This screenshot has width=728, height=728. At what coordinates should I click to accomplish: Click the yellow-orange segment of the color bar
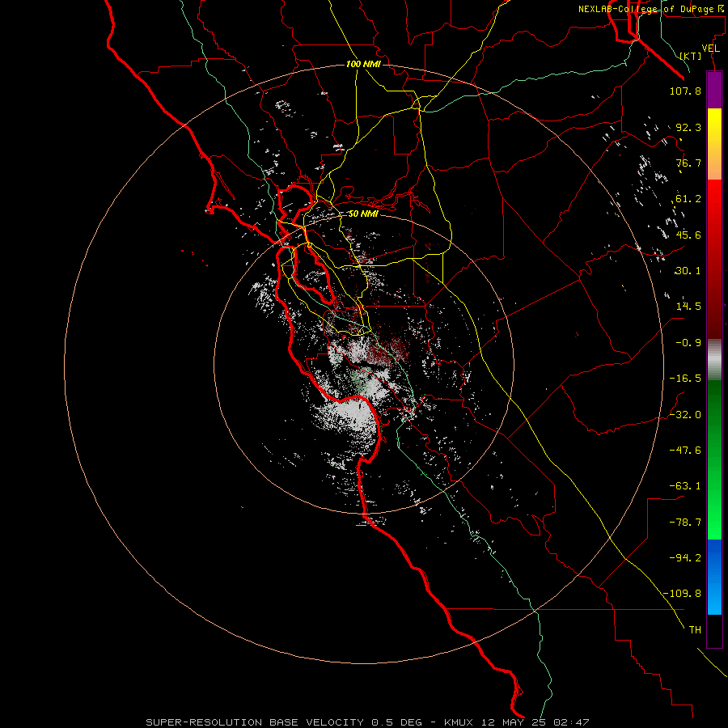coord(714,144)
